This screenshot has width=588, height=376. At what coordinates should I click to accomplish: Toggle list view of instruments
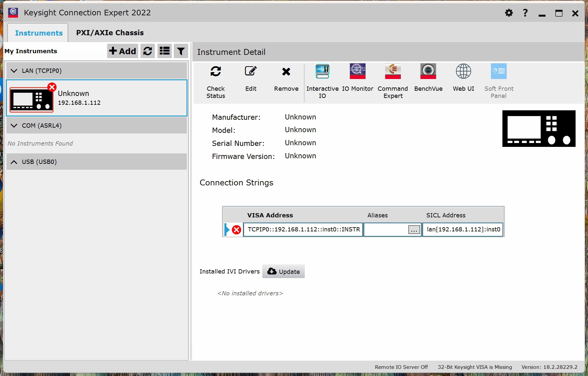165,51
